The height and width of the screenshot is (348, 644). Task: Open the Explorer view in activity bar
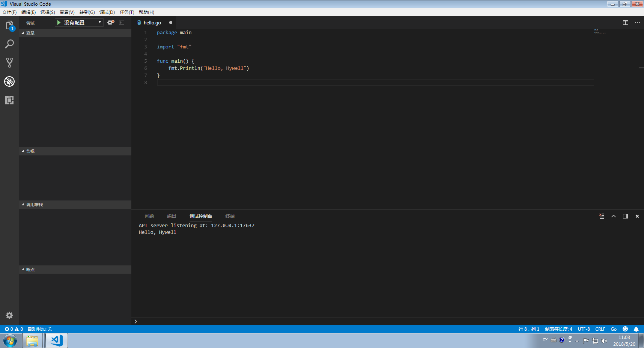pos(9,25)
